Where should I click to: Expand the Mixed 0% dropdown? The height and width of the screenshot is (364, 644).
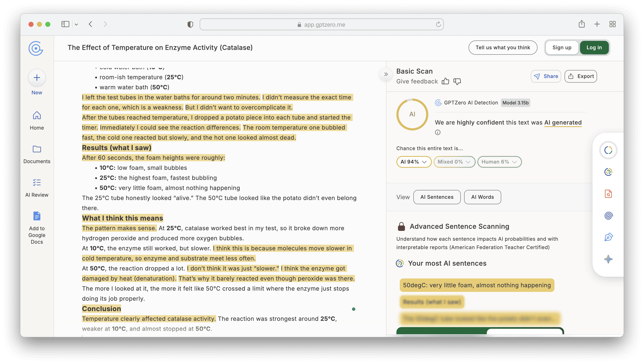point(454,162)
